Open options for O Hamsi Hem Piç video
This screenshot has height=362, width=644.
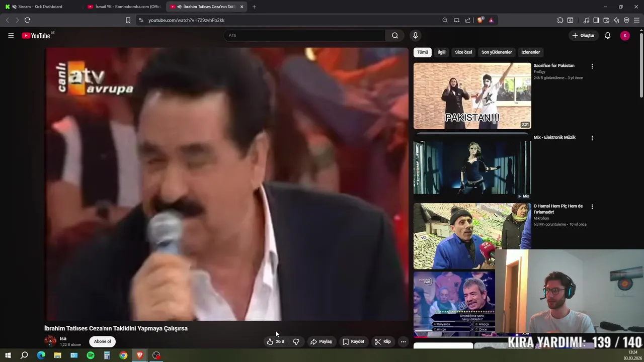592,207
